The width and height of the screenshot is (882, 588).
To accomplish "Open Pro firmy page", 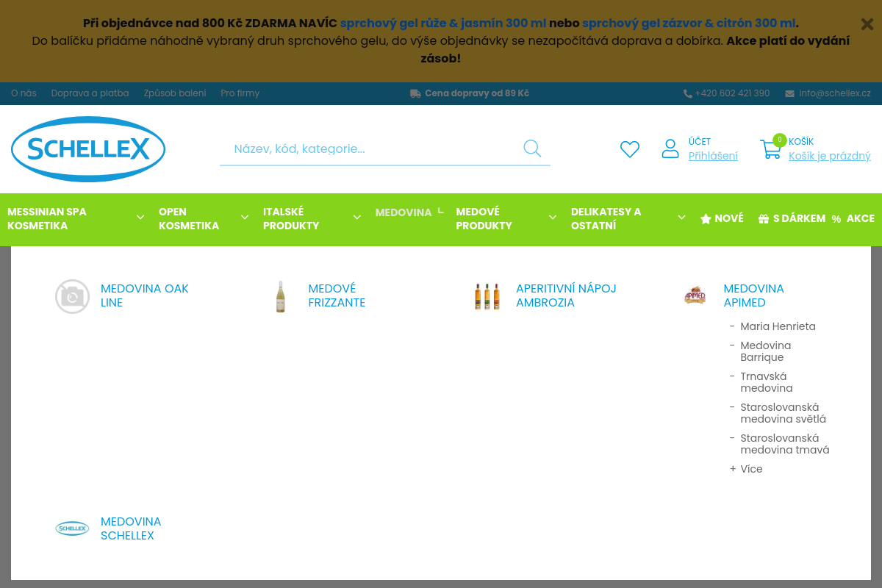I will pos(240,93).
